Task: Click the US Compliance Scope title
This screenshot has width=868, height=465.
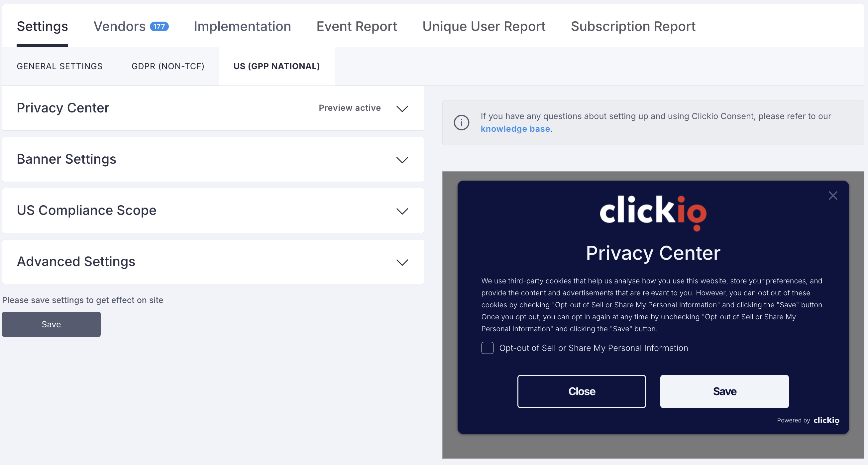Action: pyautogui.click(x=87, y=211)
